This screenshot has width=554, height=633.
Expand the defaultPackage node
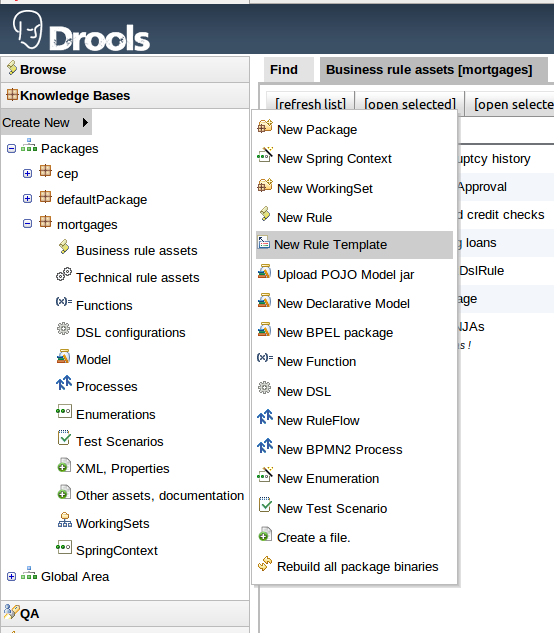pos(27,199)
